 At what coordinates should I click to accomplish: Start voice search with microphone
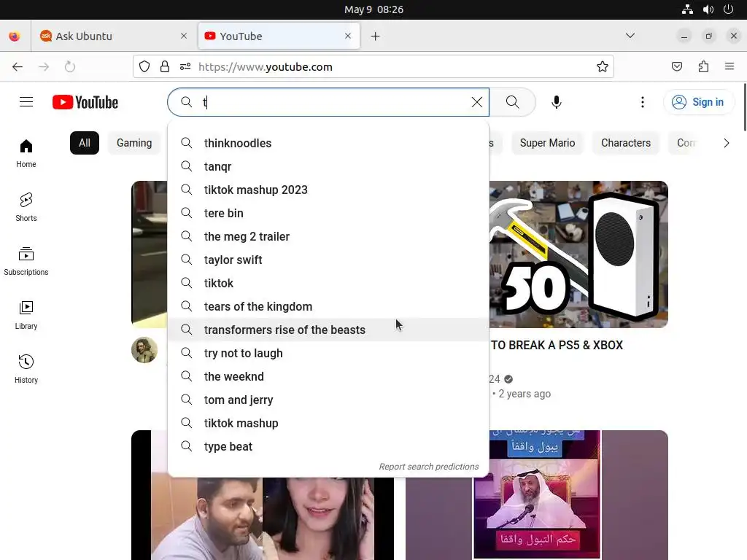point(556,102)
